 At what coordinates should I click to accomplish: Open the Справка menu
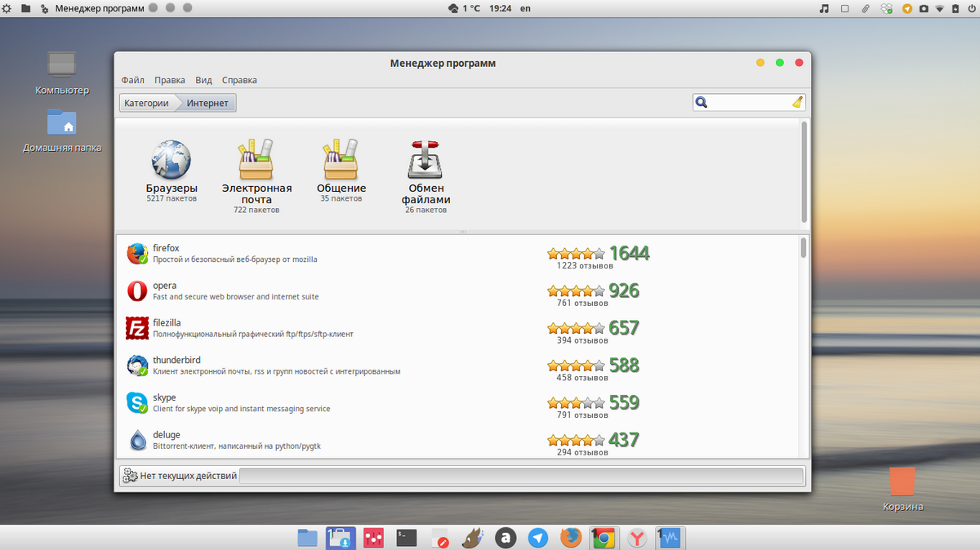tap(239, 80)
